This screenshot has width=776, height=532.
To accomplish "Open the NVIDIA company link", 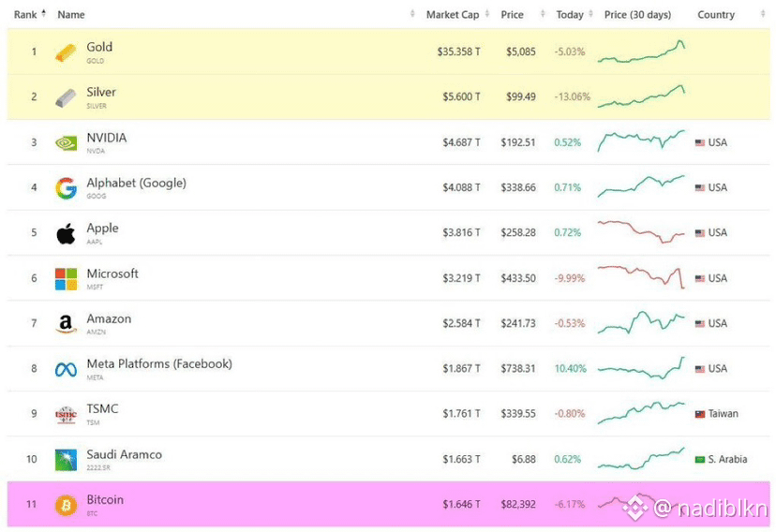I will pos(107,138).
